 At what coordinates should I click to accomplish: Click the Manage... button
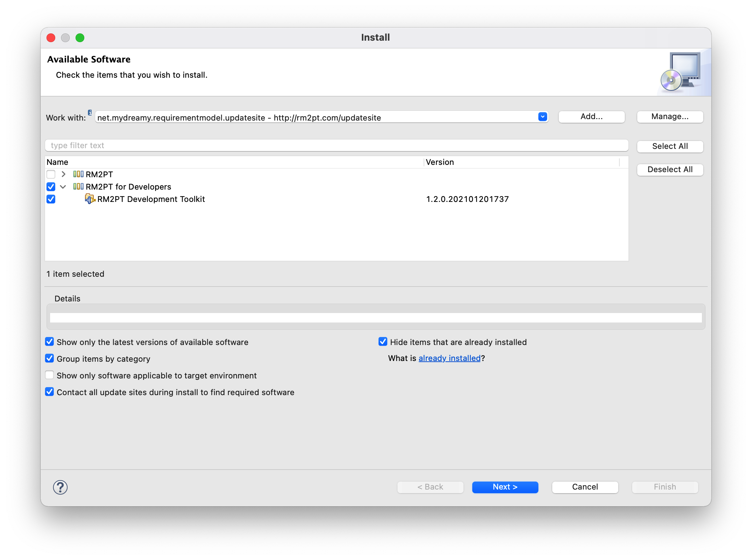click(670, 117)
